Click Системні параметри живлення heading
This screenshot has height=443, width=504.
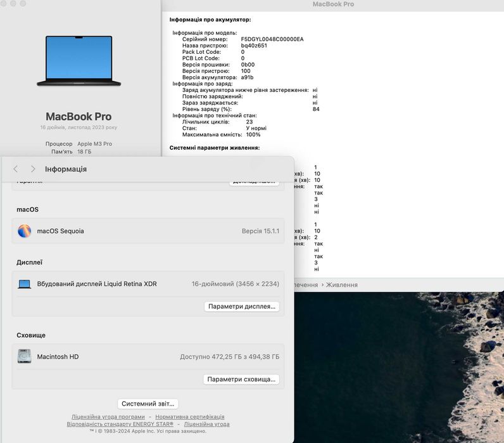tap(215, 148)
